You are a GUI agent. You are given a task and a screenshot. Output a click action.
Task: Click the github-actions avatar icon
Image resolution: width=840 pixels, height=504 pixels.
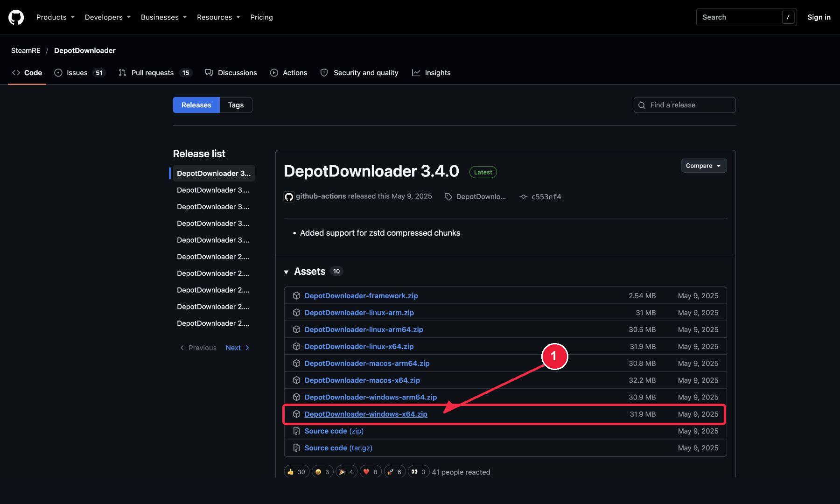[x=289, y=196]
